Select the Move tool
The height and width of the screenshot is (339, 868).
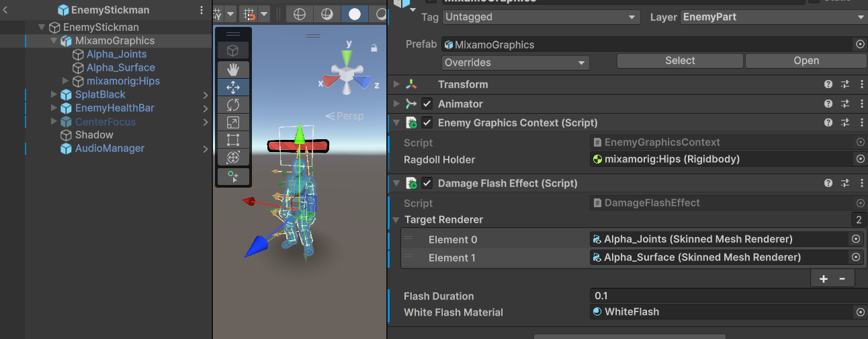(x=233, y=87)
